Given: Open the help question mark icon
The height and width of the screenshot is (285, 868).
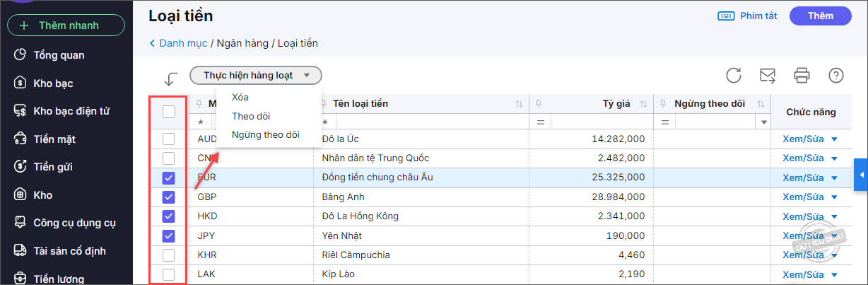Looking at the screenshot, I should coord(836,75).
